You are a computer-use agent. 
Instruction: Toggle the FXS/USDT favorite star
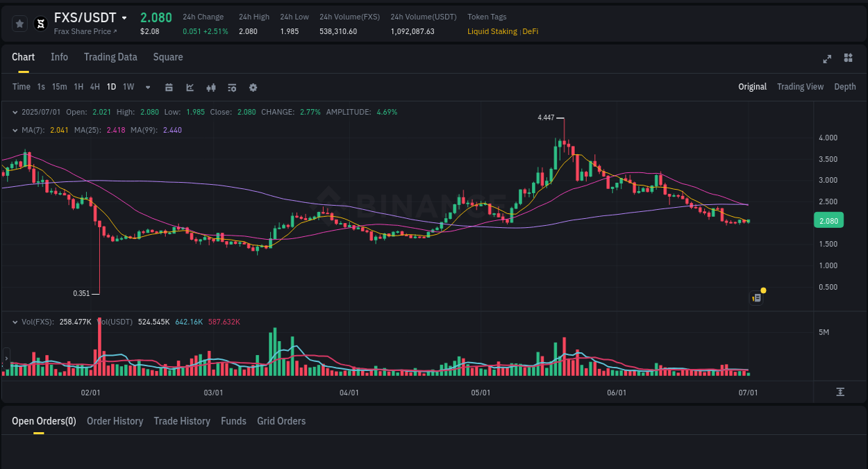[19, 23]
